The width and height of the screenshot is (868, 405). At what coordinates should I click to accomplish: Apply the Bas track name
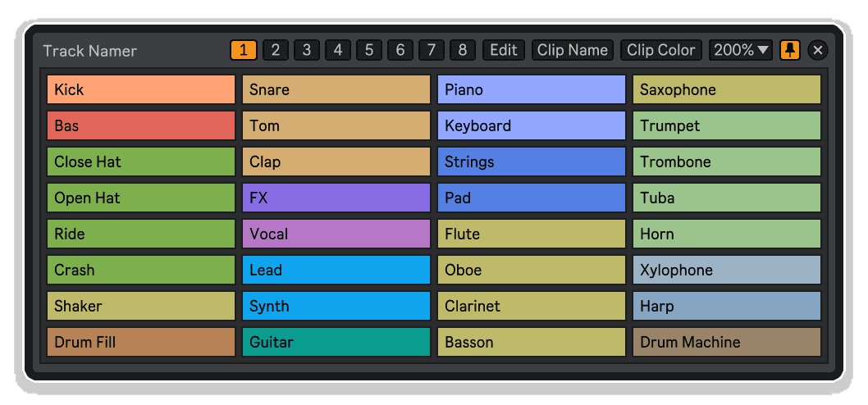(x=141, y=125)
